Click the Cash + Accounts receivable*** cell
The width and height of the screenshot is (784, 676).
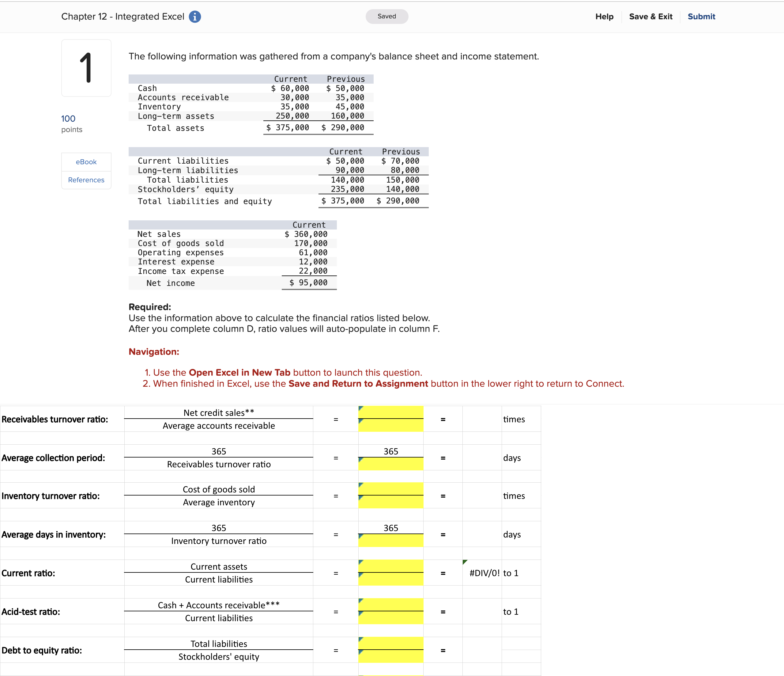tap(219, 605)
